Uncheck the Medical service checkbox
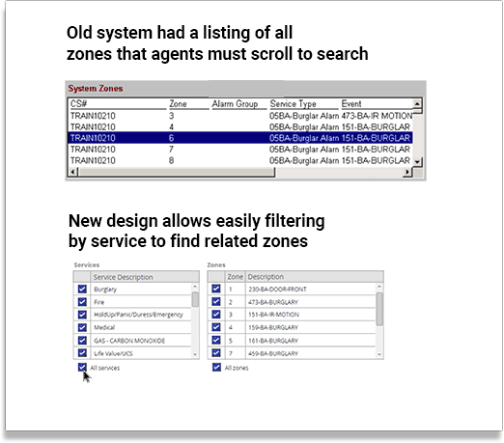The image size is (504, 443). pos(82,327)
